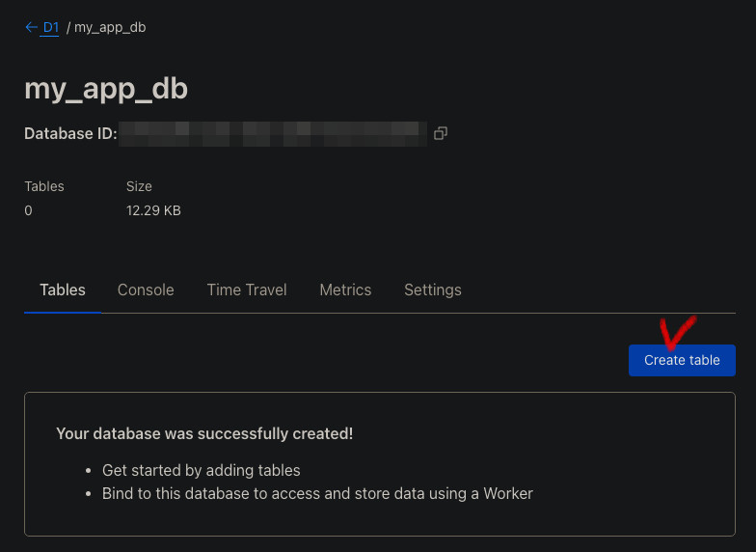Click the blurred Database ID value

[x=273, y=133]
